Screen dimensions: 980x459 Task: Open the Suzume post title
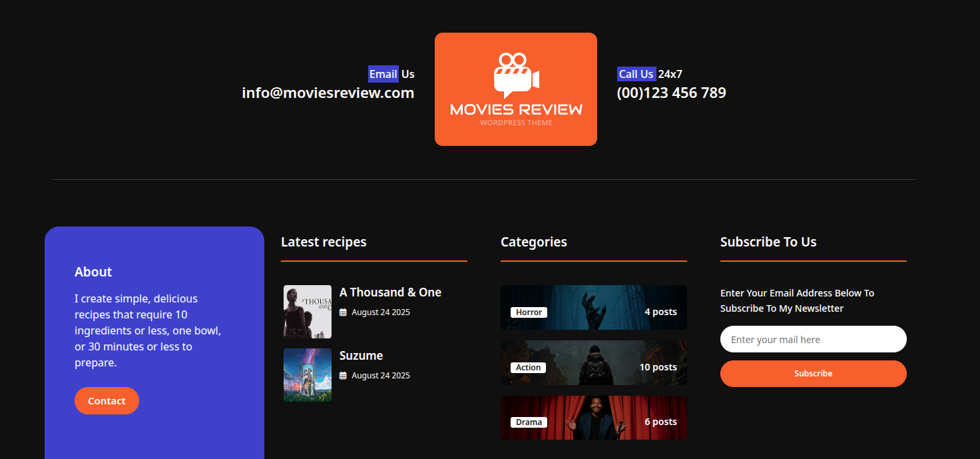(x=361, y=356)
